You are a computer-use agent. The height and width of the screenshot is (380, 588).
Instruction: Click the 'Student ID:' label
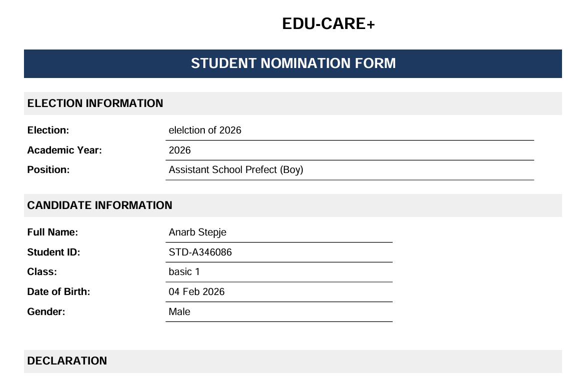(53, 252)
